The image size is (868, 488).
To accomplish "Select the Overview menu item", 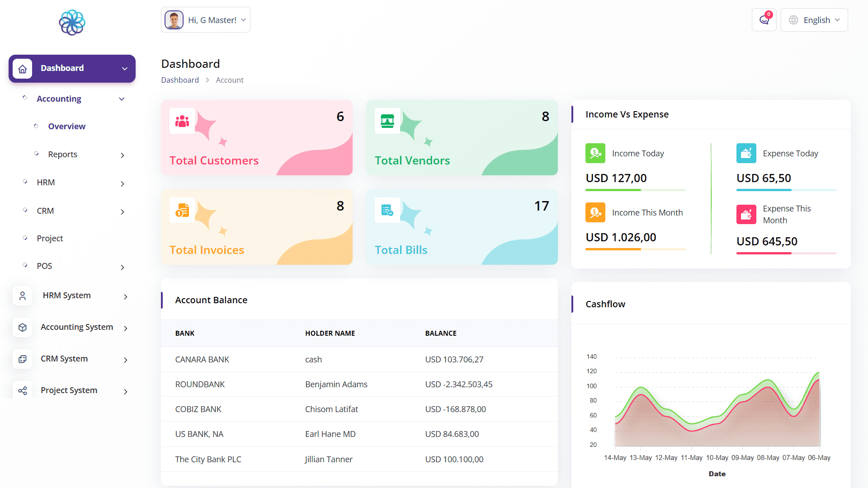I will tap(66, 127).
